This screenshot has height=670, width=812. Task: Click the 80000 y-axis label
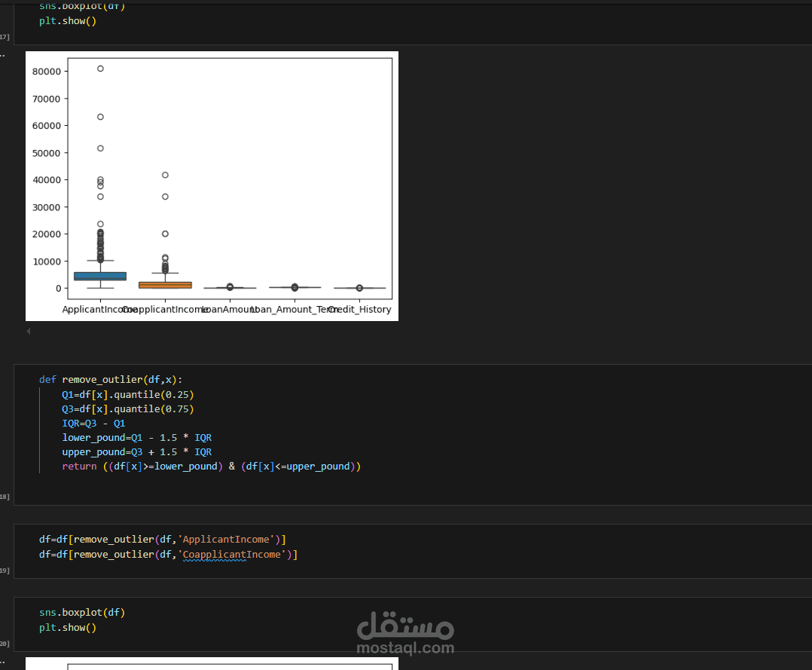pos(47,72)
